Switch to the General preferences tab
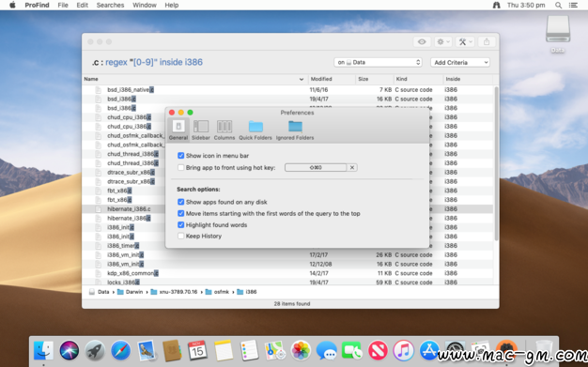 coord(178,130)
